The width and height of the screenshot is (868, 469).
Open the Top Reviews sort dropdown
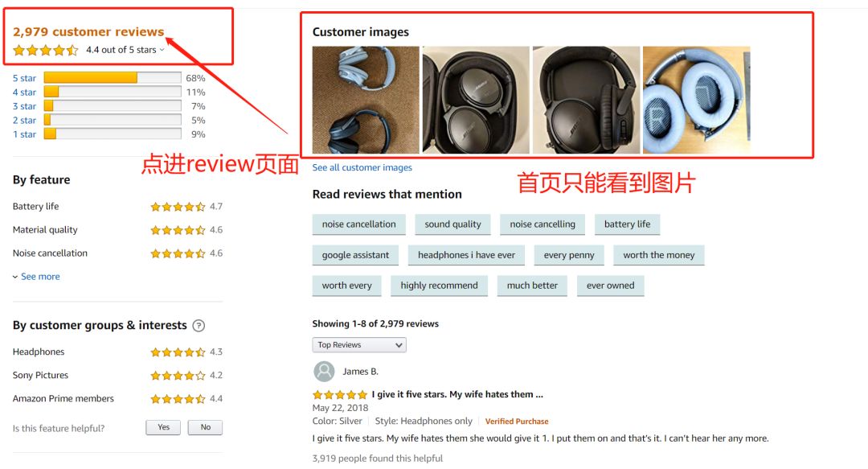359,345
